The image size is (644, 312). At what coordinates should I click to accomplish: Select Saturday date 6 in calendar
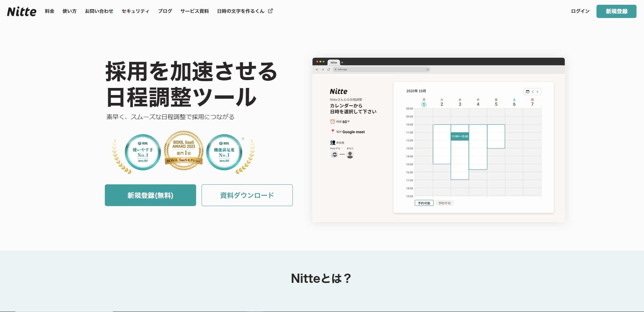tap(514, 104)
